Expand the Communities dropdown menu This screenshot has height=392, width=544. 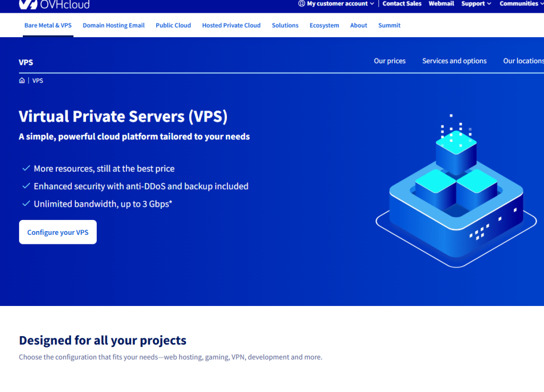[522, 4]
